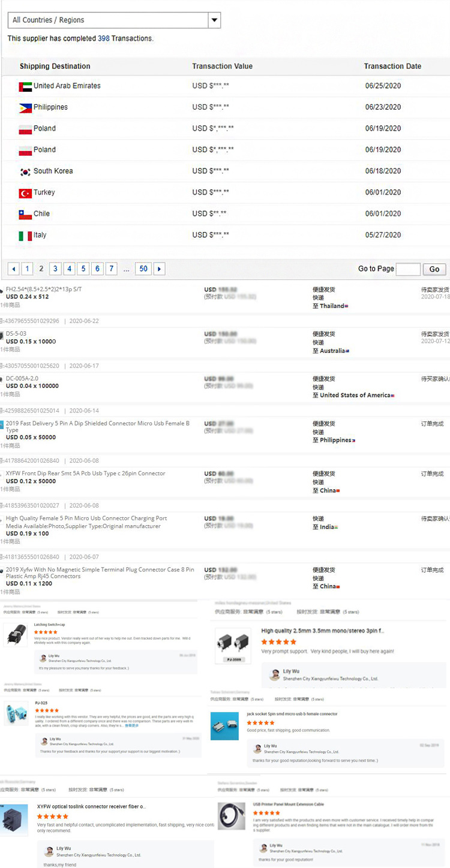
Task: Click the Italy flag icon
Action: [x=25, y=236]
